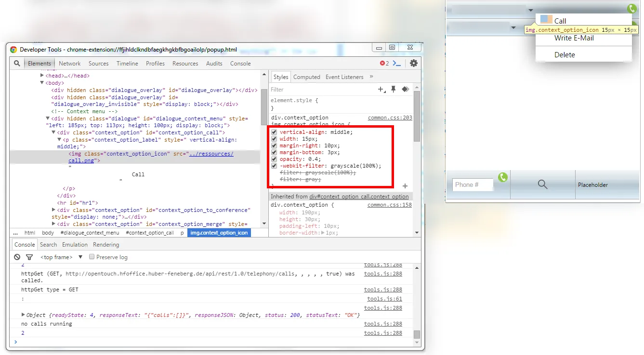Image resolution: width=644 pixels, height=355 pixels.
Task: Open the Timeline panel tab
Action: 127,64
